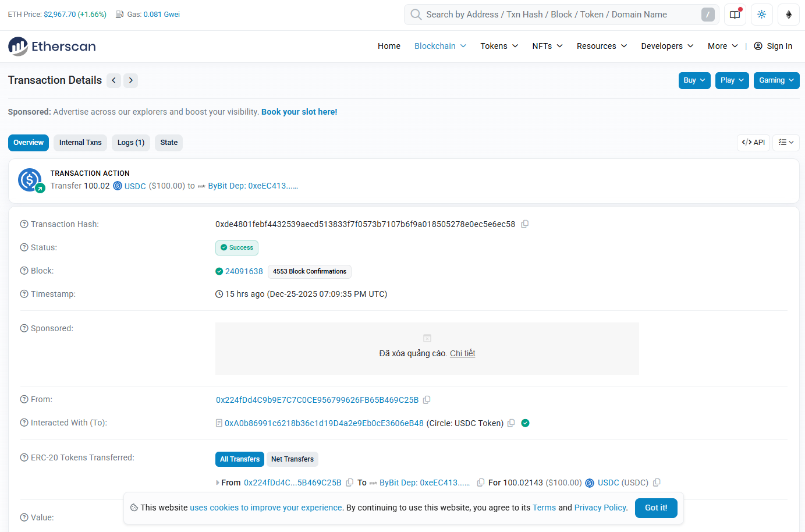Expand the Blockchain menu
Image resolution: width=805 pixels, height=532 pixels.
point(440,46)
